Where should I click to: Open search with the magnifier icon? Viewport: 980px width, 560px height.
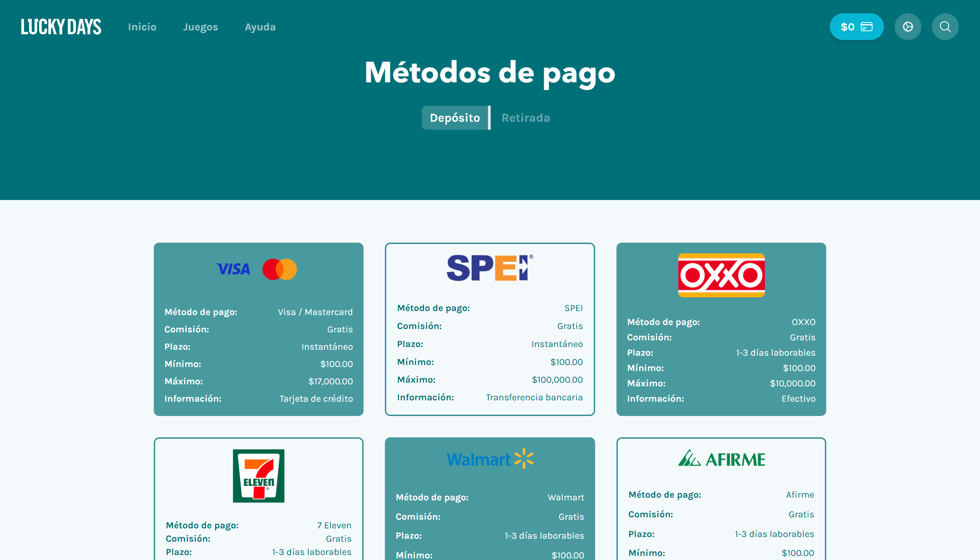(945, 27)
